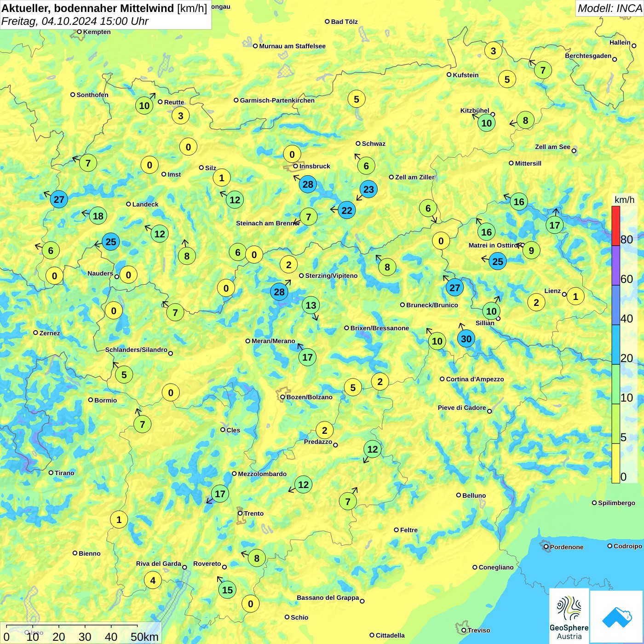Click the Kempten city label
Screen dimensions: 644x644
click(x=97, y=32)
